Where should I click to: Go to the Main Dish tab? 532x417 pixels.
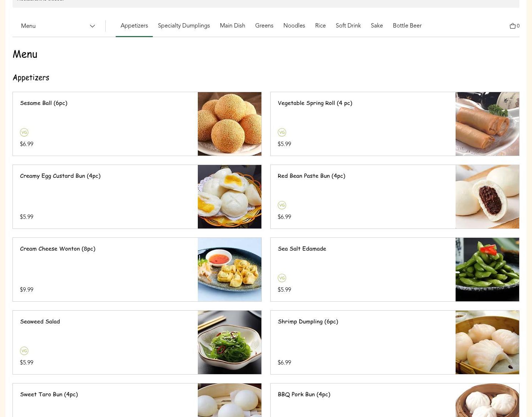point(232,26)
